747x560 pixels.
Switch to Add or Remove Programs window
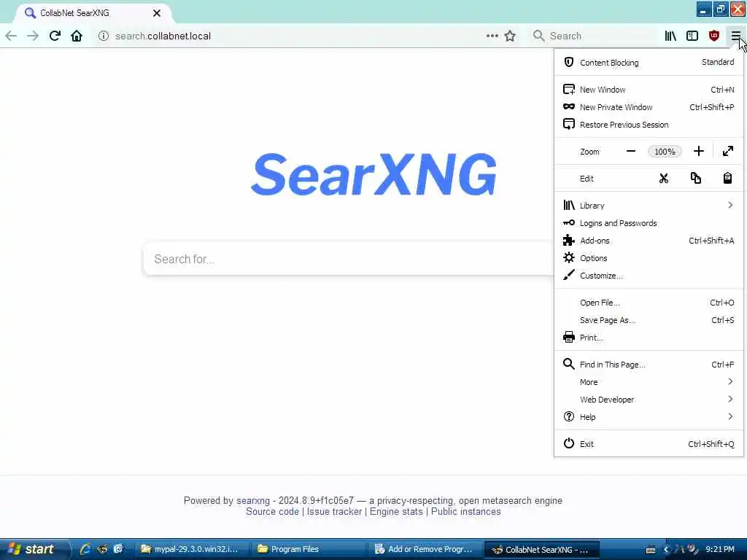[425, 549]
